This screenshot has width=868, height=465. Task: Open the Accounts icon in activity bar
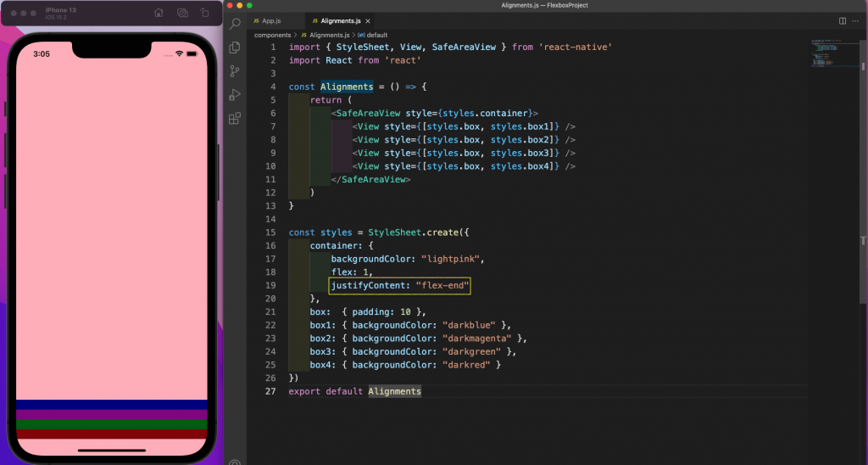(x=235, y=462)
